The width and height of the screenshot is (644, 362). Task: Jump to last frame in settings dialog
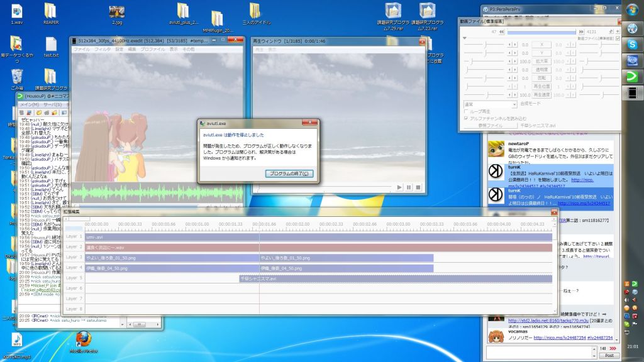(x=581, y=31)
